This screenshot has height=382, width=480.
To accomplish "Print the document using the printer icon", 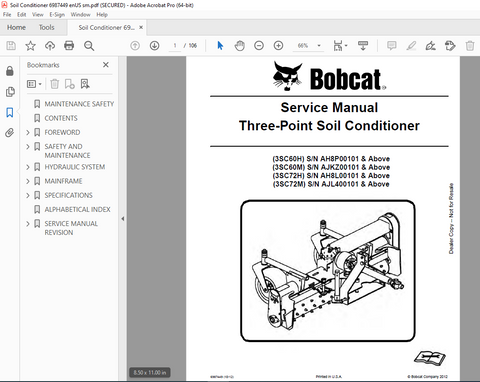I will 69,46.
